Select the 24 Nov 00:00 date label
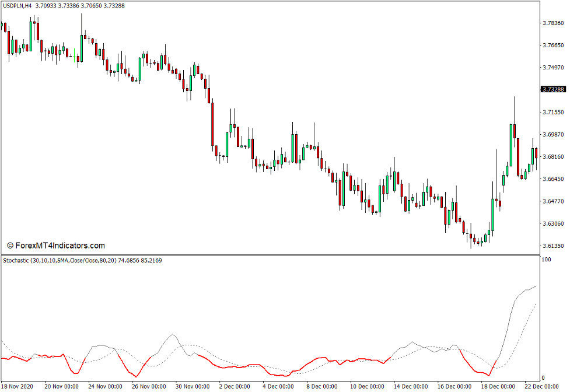The width and height of the screenshot is (570, 392). (106, 386)
